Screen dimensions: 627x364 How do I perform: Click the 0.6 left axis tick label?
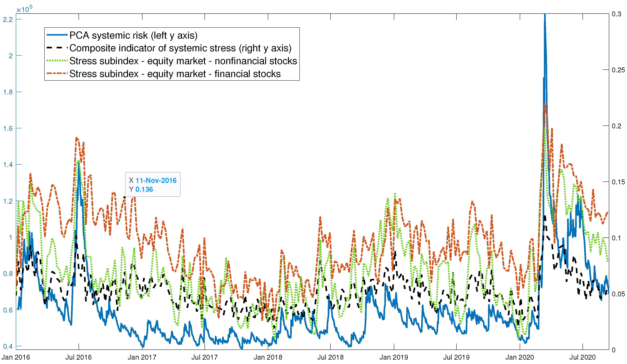pyautogui.click(x=8, y=310)
